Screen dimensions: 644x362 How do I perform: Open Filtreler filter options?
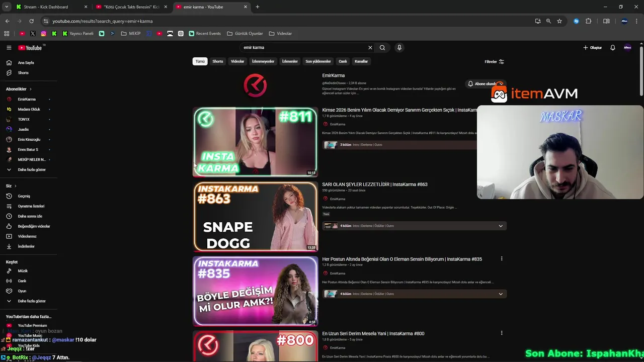coord(494,62)
